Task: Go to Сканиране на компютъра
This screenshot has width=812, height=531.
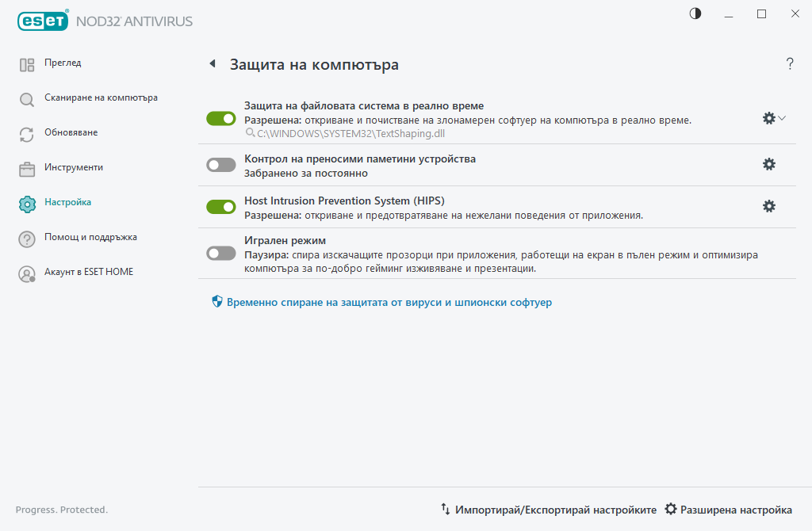Action: coord(100,98)
